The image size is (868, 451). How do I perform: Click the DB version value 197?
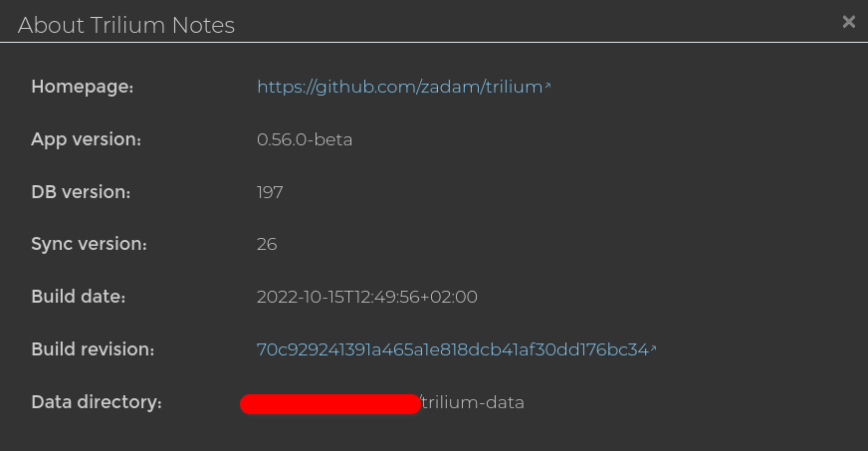coord(270,192)
